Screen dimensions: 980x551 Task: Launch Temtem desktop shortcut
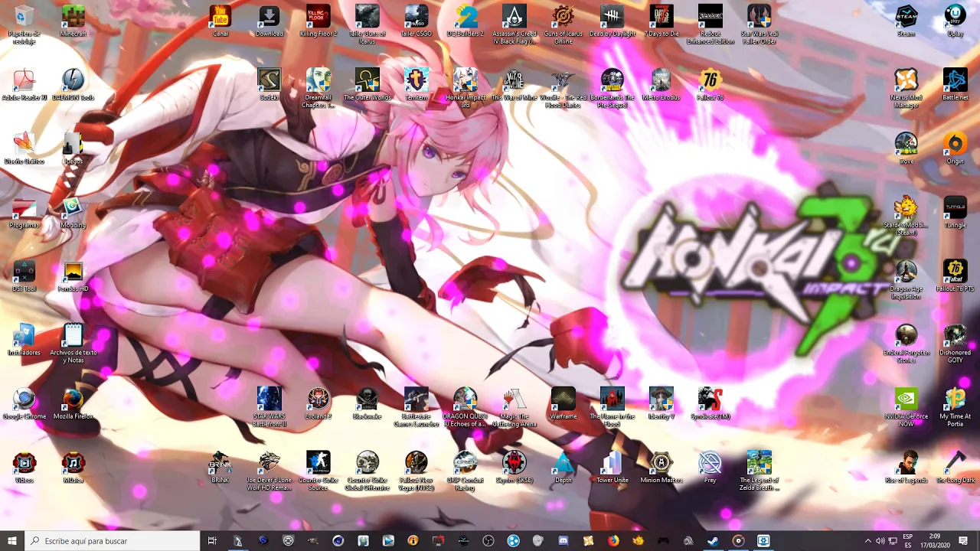416,84
